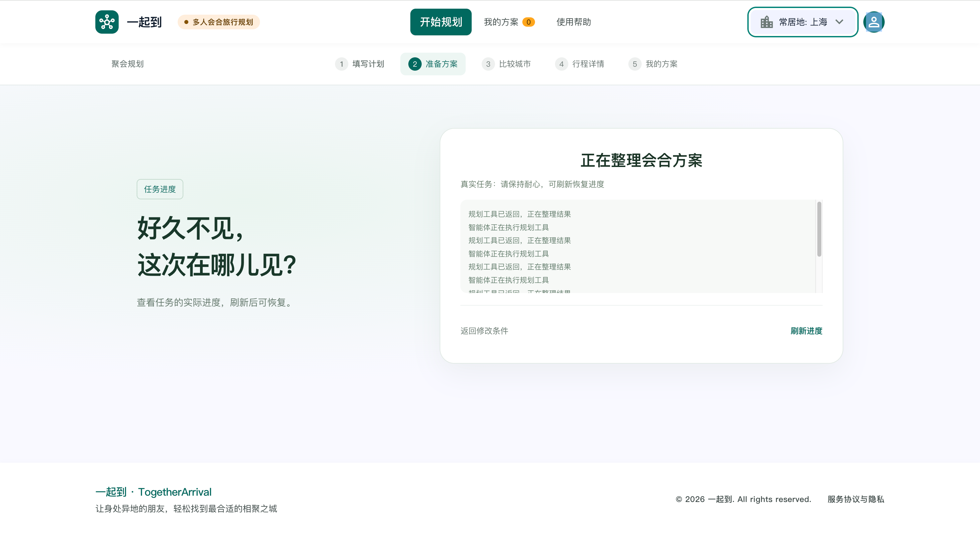Click the orange 0 badge next to 我的方案
This screenshot has width=980, height=536.
click(x=528, y=22)
